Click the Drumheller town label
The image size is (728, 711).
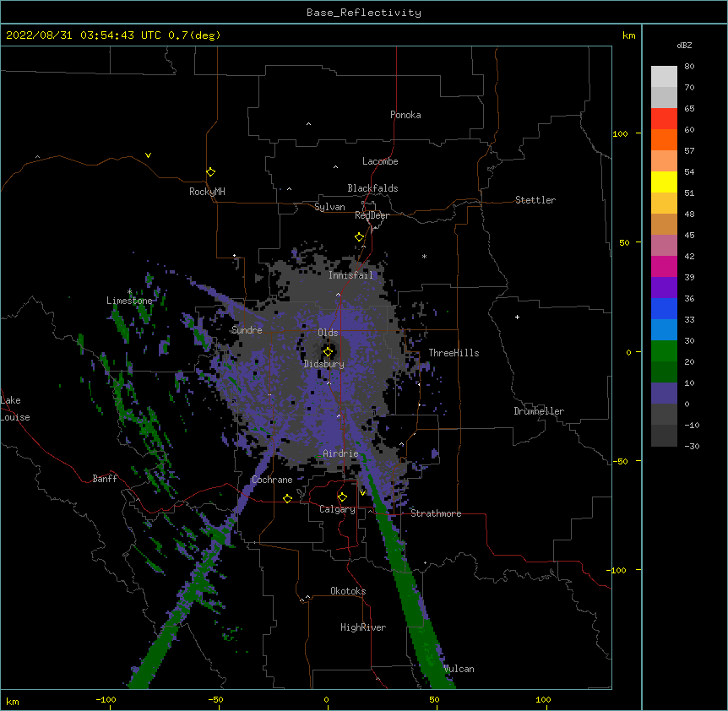539,411
